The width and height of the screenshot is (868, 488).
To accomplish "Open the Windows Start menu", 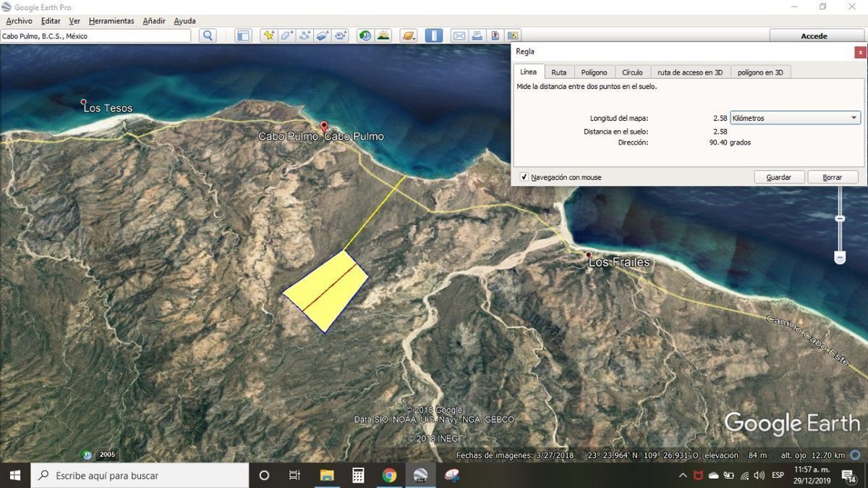I will coord(14,475).
